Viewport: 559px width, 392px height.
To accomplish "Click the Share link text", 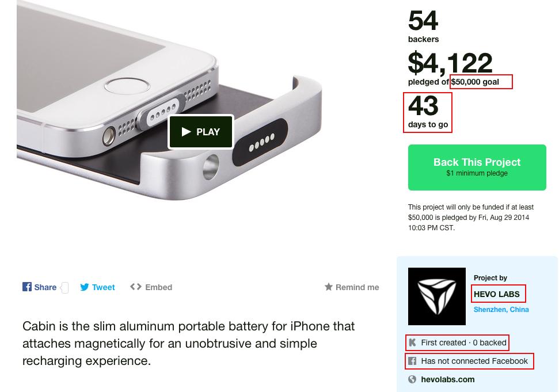I will click(x=45, y=287).
